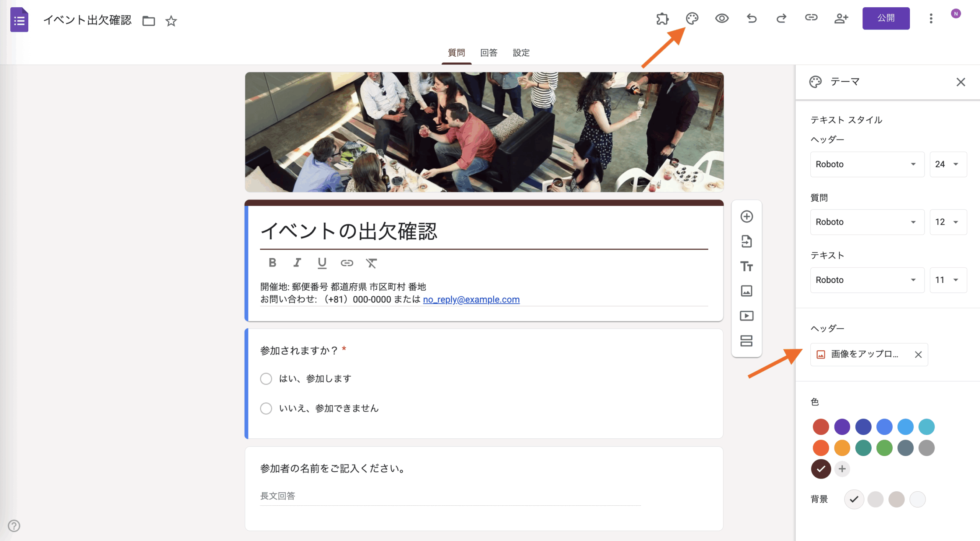Open the header font Roboto dropdown
Image resolution: width=980 pixels, height=541 pixels.
867,164
